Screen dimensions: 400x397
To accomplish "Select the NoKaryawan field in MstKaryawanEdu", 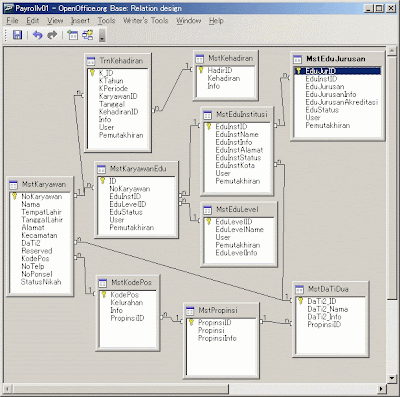I will point(130,189).
